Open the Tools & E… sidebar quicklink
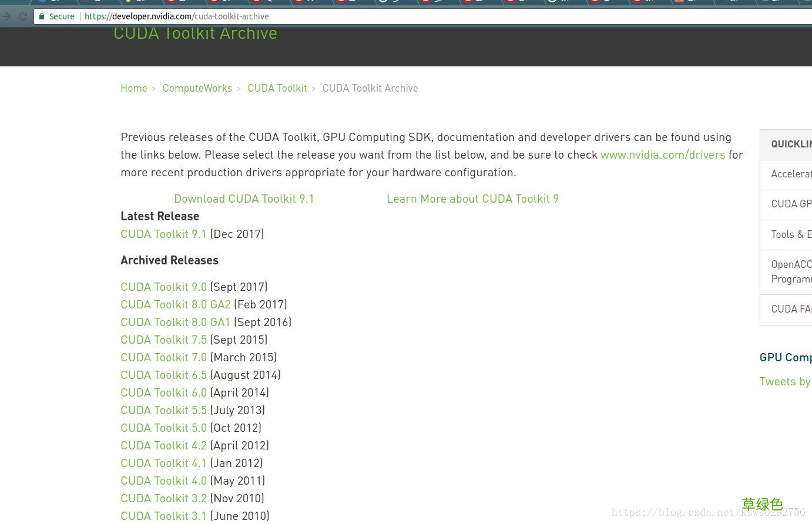The width and height of the screenshot is (812, 524). tap(791, 235)
